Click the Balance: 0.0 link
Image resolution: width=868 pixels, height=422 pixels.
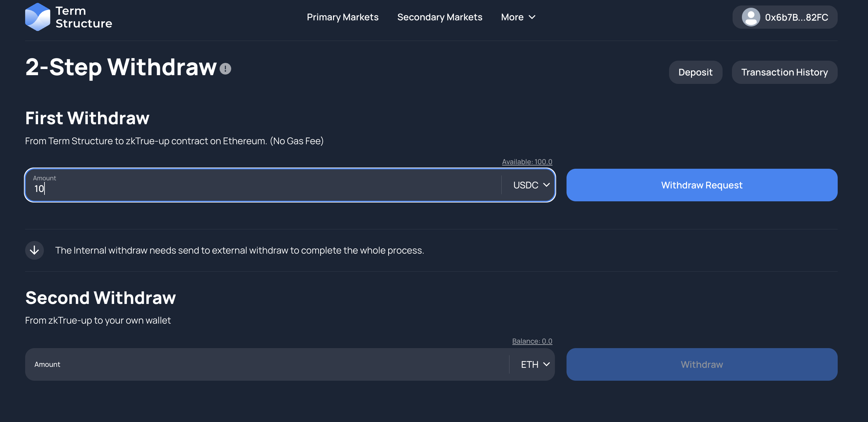[x=532, y=341]
